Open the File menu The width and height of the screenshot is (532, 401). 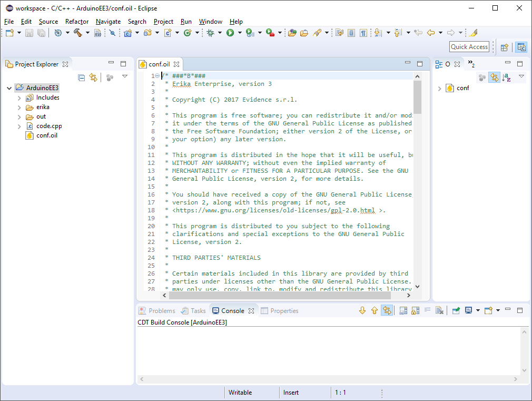(x=9, y=22)
